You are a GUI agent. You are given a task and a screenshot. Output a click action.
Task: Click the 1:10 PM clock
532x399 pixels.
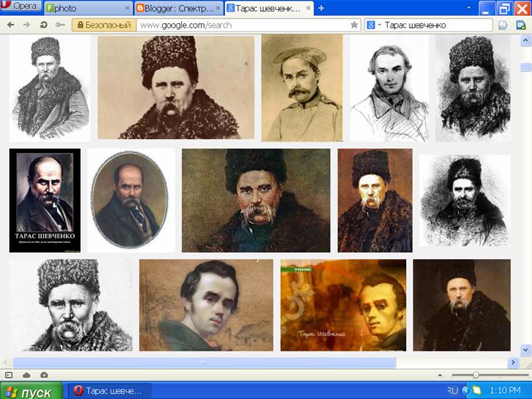(505, 390)
